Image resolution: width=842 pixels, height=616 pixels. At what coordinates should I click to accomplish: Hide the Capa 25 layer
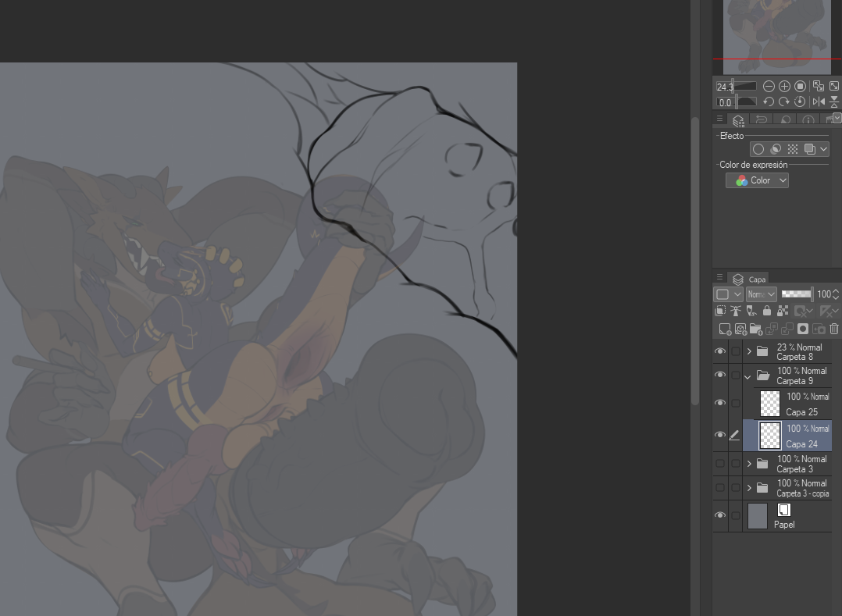pyautogui.click(x=720, y=403)
